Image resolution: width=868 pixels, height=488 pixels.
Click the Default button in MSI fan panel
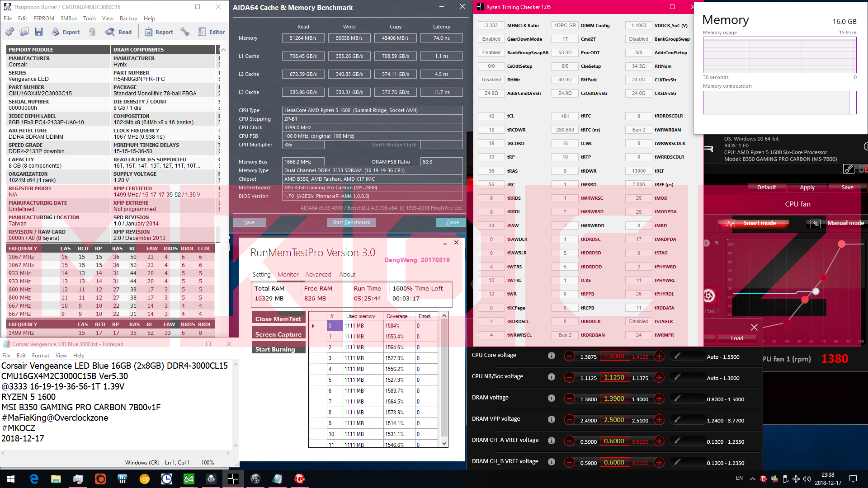coord(766,188)
